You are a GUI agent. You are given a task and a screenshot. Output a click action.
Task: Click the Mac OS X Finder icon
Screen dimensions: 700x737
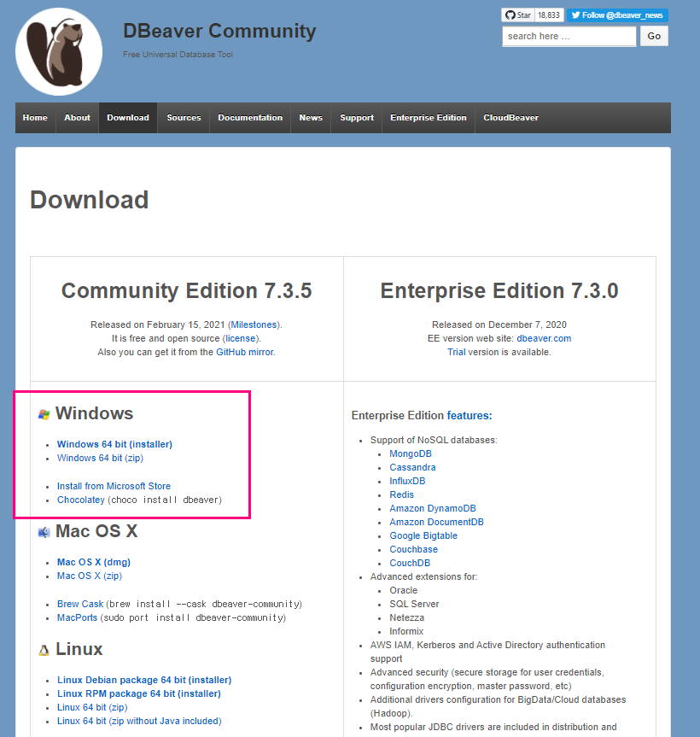pyautogui.click(x=44, y=533)
